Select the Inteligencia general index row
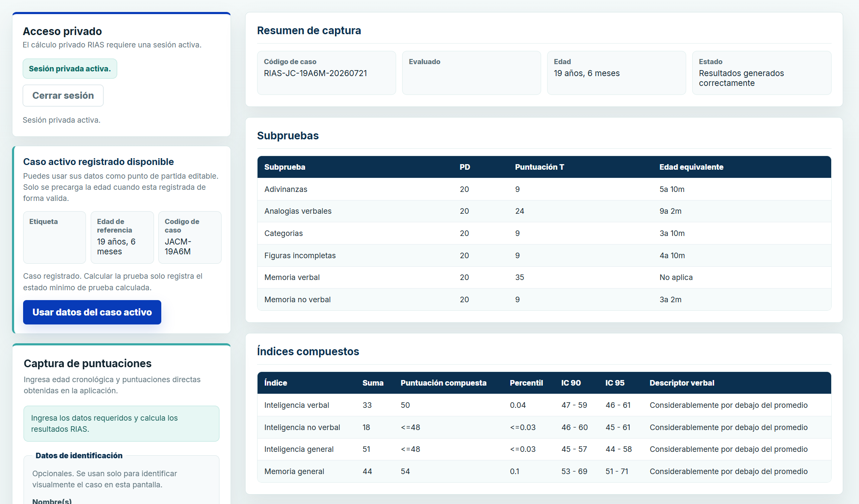Image resolution: width=859 pixels, height=504 pixels. [544, 449]
